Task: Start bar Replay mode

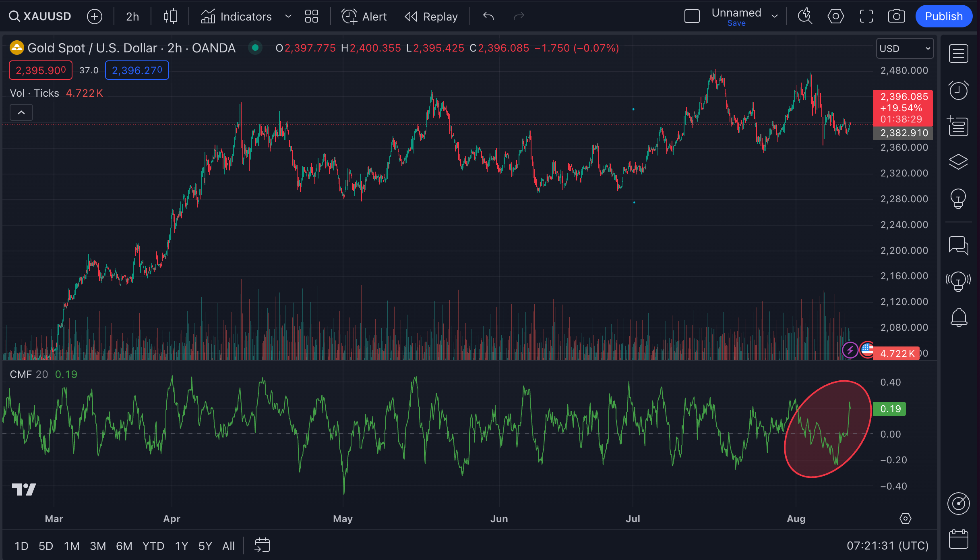Action: point(431,17)
